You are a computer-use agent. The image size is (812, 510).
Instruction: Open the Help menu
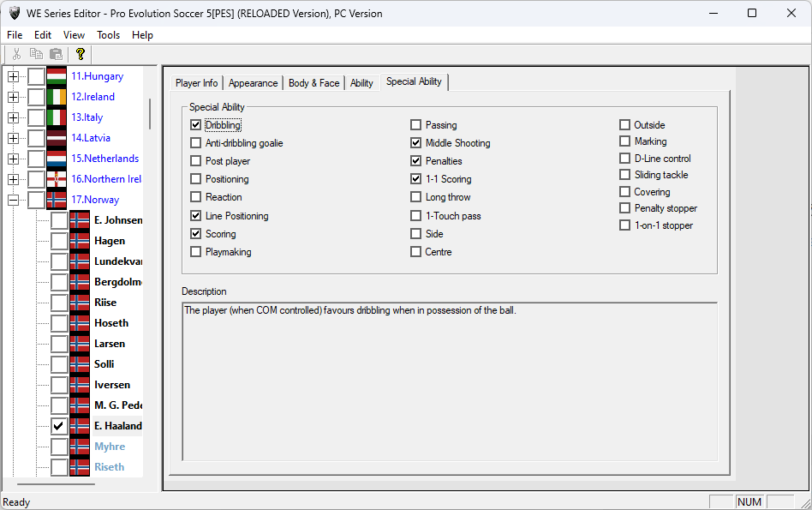tap(142, 35)
